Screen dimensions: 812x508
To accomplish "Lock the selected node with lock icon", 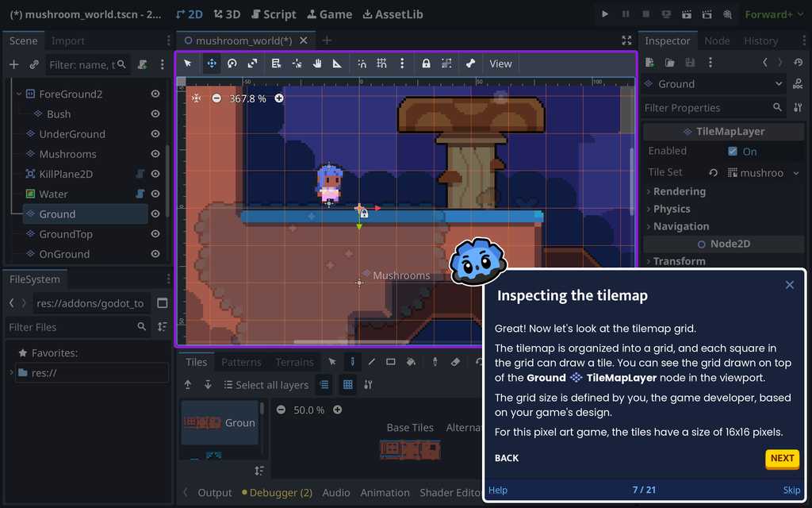I will click(426, 63).
